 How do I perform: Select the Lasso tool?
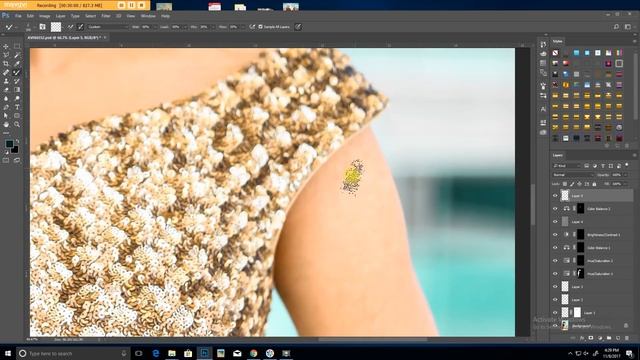tap(6, 55)
